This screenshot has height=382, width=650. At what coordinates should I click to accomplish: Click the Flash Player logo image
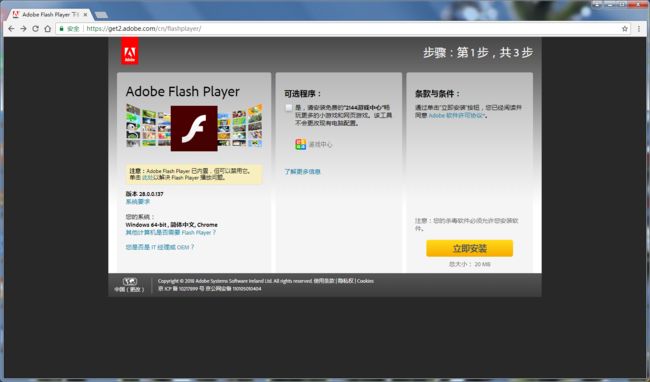(194, 128)
